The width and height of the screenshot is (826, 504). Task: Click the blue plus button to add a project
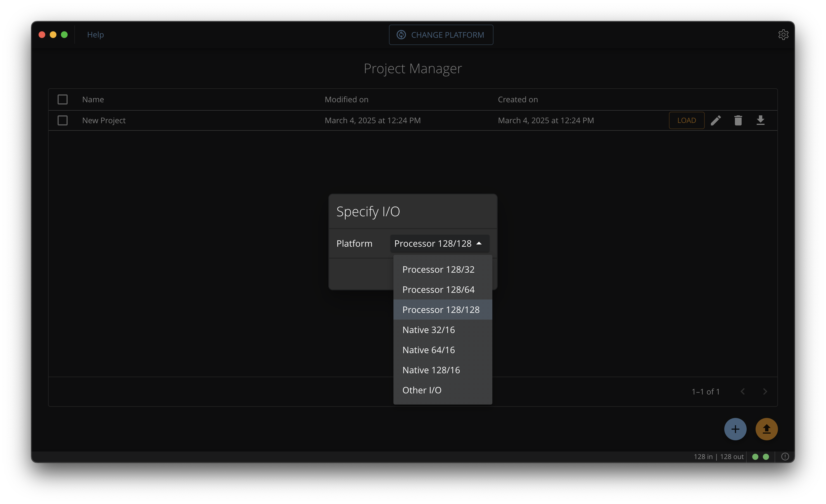coord(735,429)
